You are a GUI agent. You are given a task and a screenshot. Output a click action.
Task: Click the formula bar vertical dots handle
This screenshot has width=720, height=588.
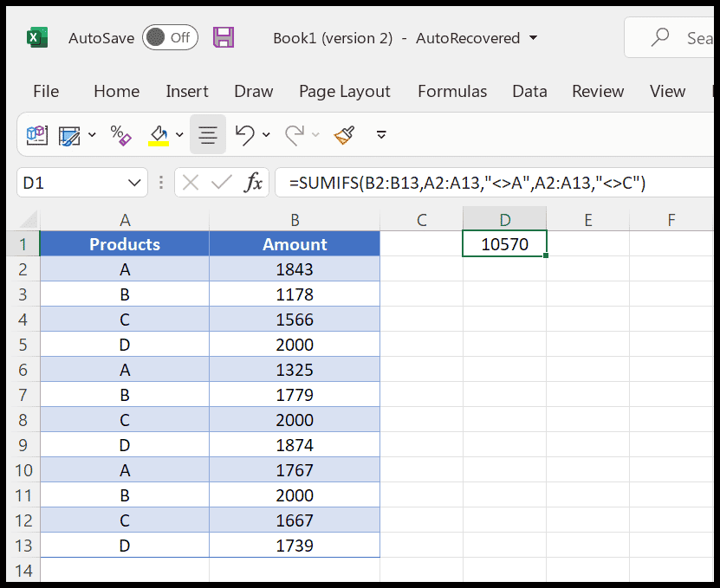pos(160,183)
